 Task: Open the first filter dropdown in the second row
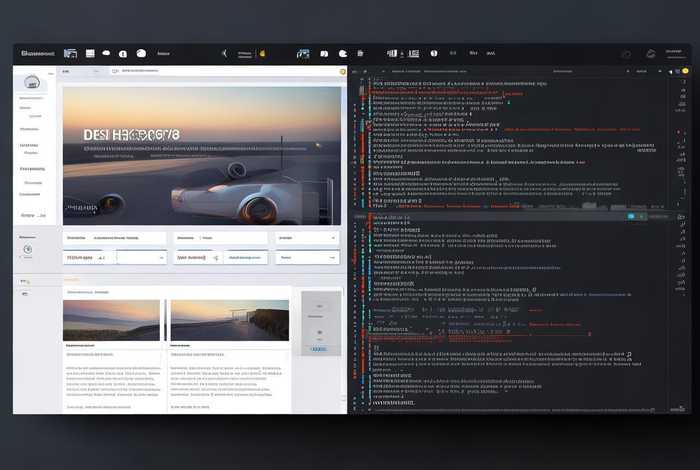pyautogui.click(x=89, y=257)
